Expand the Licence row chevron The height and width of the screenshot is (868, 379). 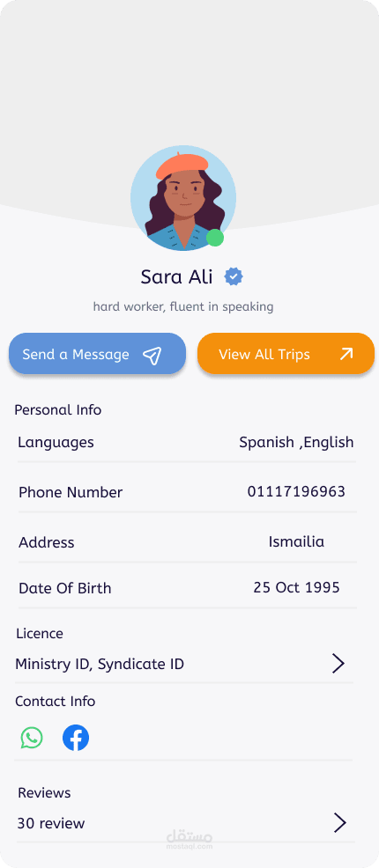pos(338,663)
